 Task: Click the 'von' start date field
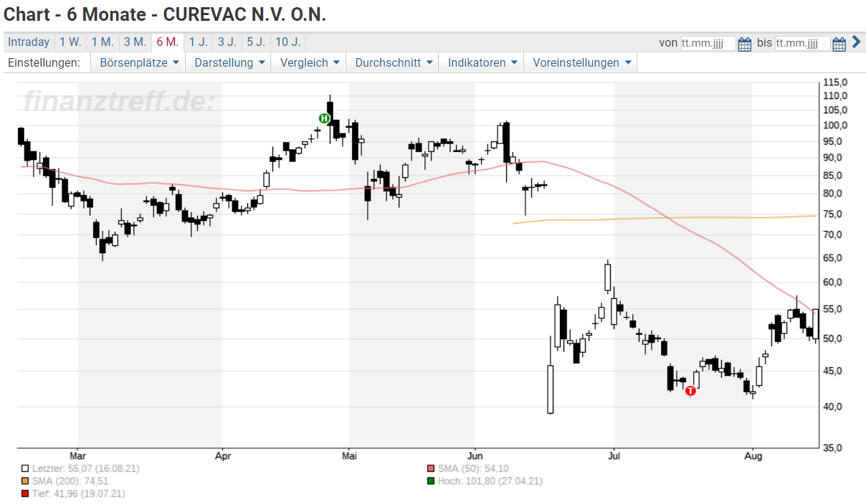[x=708, y=43]
